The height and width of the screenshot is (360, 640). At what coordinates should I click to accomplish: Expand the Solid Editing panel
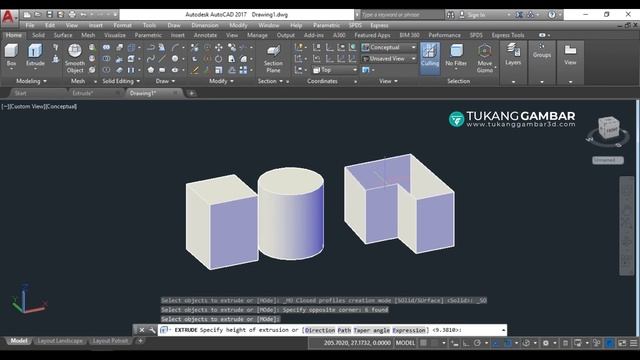(121, 81)
